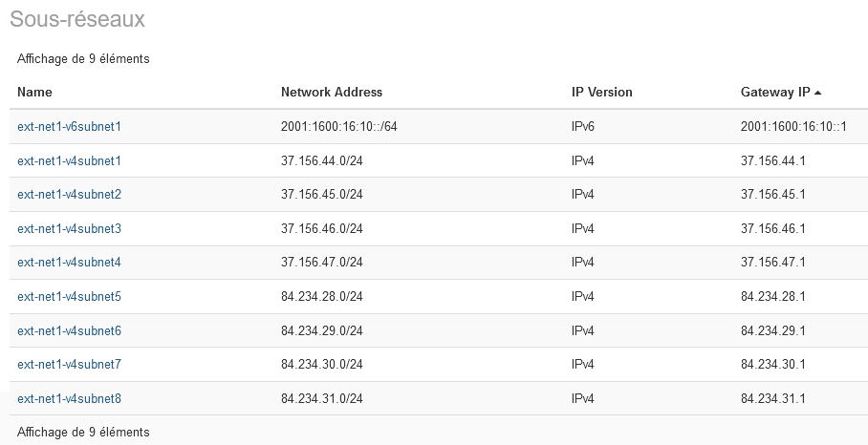
Task: Open the ext-net1-v4subnet5 subnet link
Action: pos(69,296)
